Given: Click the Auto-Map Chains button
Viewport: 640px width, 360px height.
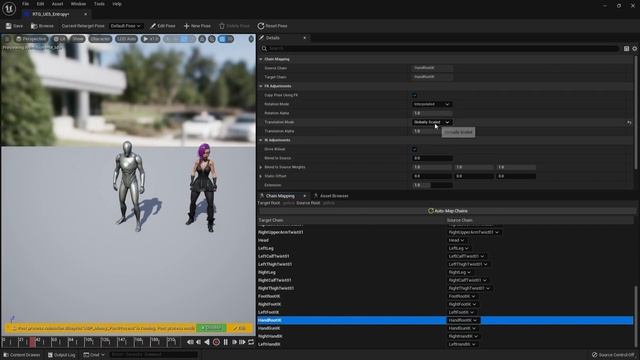Looking at the screenshot, I should [x=447, y=211].
